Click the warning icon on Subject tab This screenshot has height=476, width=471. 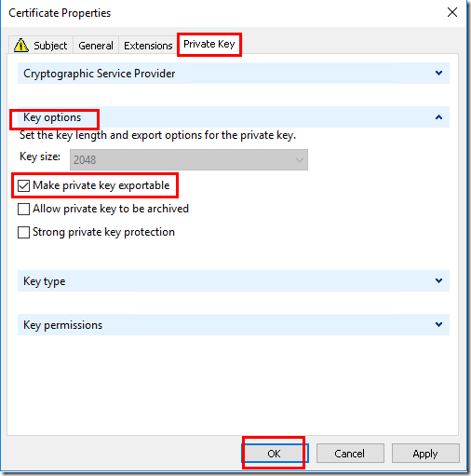(21, 46)
